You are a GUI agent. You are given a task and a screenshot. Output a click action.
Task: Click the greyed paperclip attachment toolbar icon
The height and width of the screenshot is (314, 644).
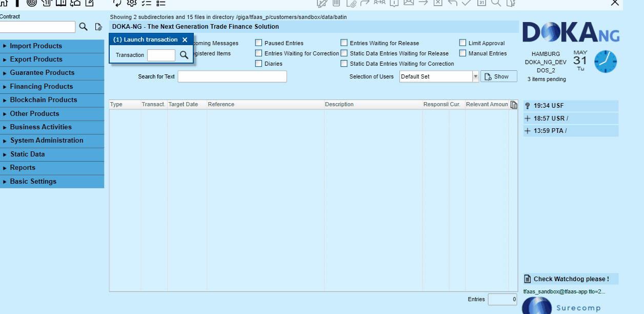[x=351, y=3]
